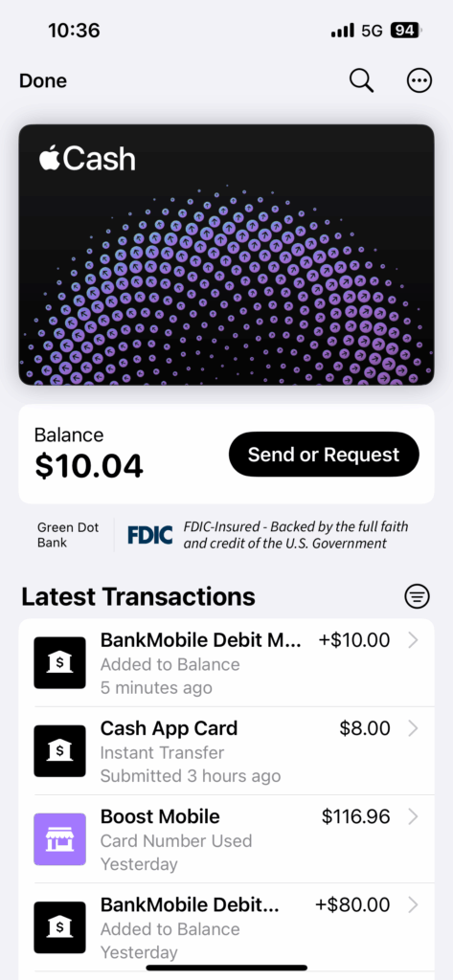Screen dimensions: 453x980
Task: Tap the more options ellipsis icon
Action: (x=419, y=80)
